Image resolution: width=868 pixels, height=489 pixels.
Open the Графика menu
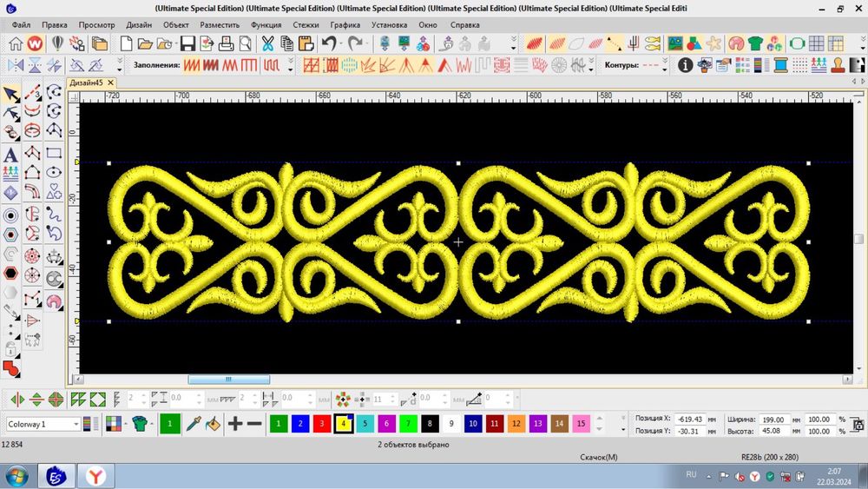coord(345,24)
